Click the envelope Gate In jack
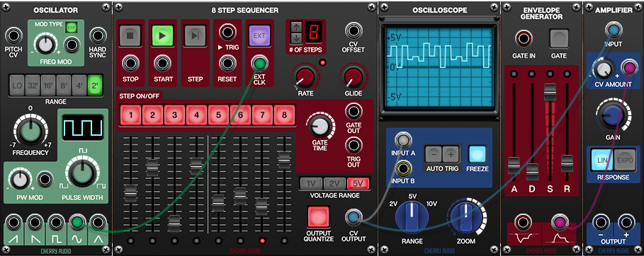Screen dimensions: 644x256 pyautogui.click(x=524, y=38)
